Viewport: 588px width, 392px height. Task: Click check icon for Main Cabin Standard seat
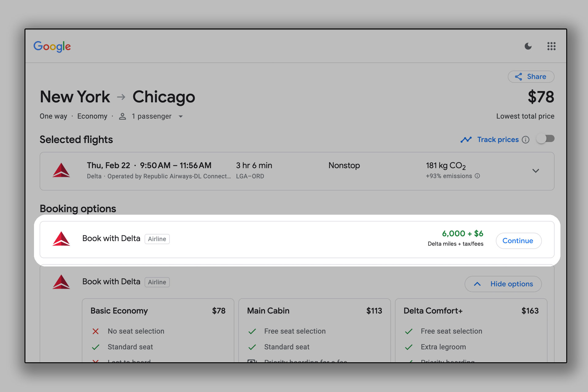coord(252,347)
